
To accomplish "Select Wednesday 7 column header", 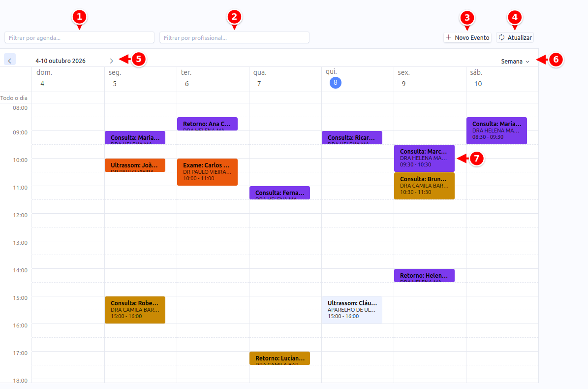I will coord(285,78).
